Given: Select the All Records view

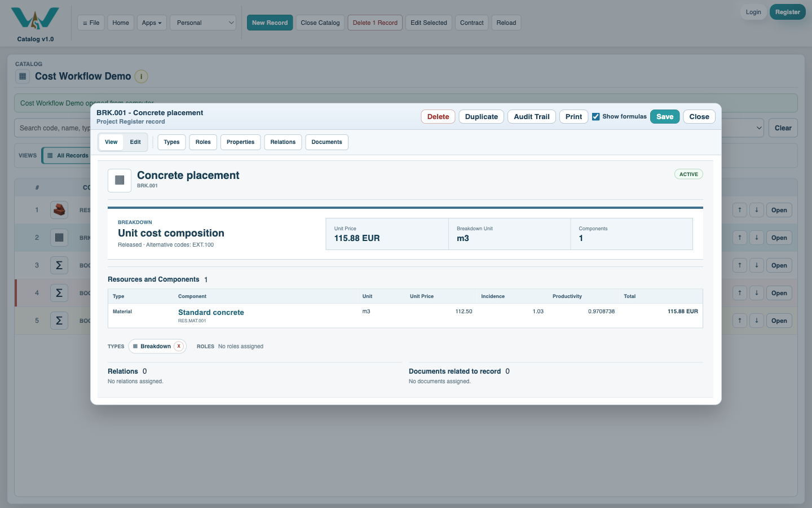Looking at the screenshot, I should [x=68, y=156].
